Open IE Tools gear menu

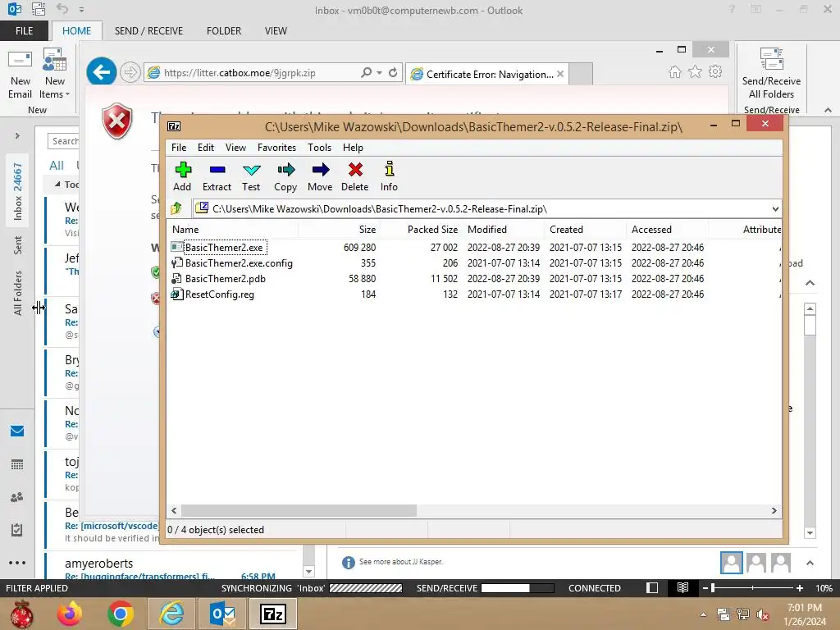click(715, 72)
